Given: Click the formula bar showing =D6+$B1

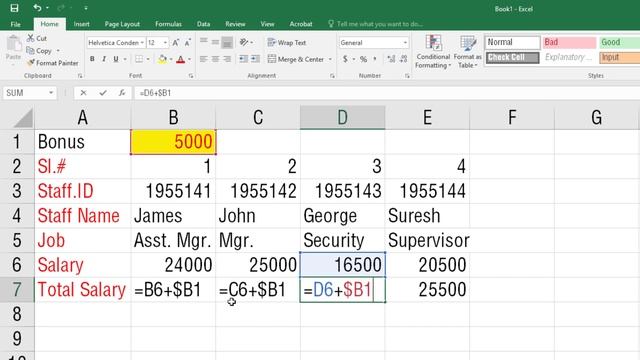Looking at the screenshot, I should [x=387, y=93].
